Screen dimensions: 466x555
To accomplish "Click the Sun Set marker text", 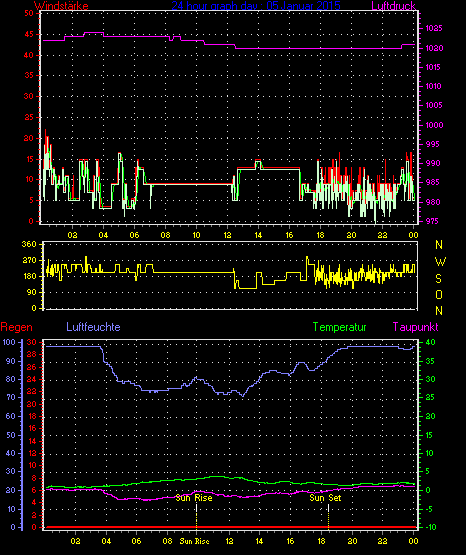I will click(325, 498).
